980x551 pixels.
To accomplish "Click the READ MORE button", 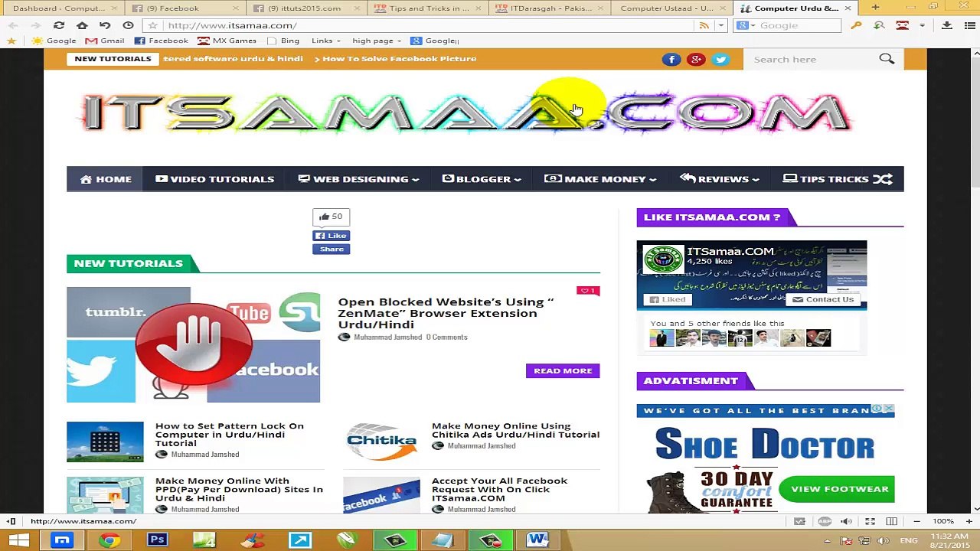I will click(x=563, y=370).
